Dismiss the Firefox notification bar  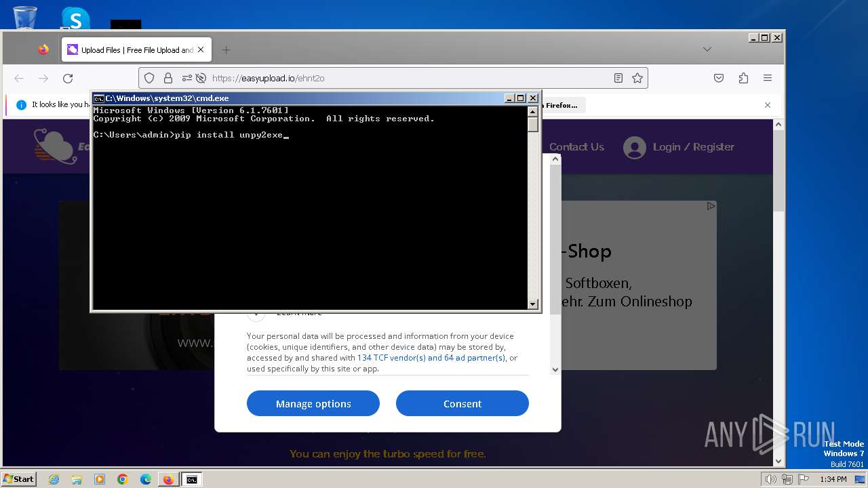coord(768,105)
